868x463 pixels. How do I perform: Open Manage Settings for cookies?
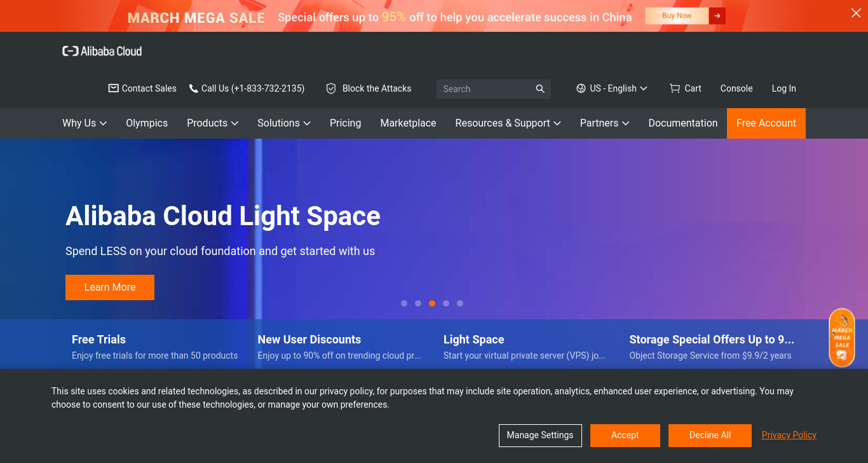(x=540, y=436)
